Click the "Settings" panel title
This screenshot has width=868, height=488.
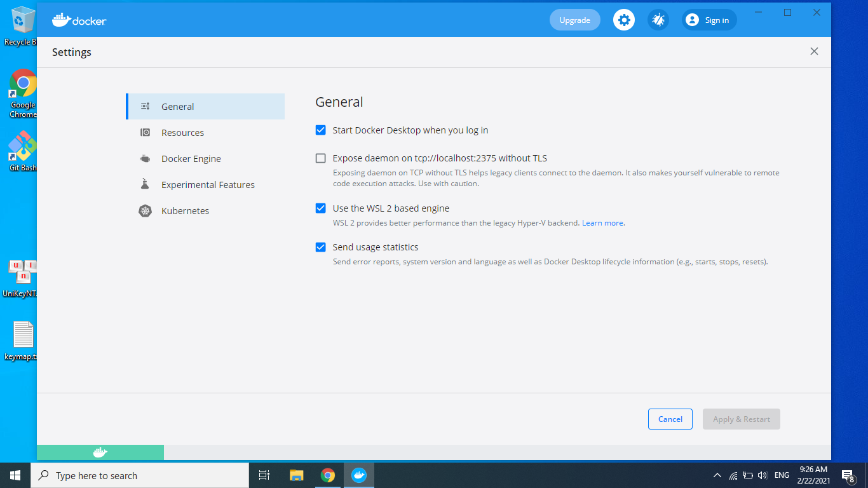click(72, 52)
